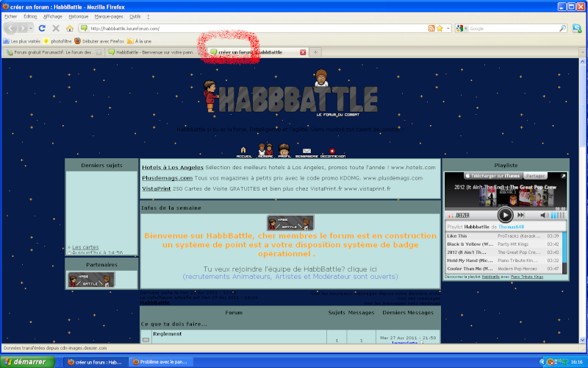588x368 pixels.
Task: Stop loading with the X toolbar icon
Action: pyautogui.click(x=56, y=28)
